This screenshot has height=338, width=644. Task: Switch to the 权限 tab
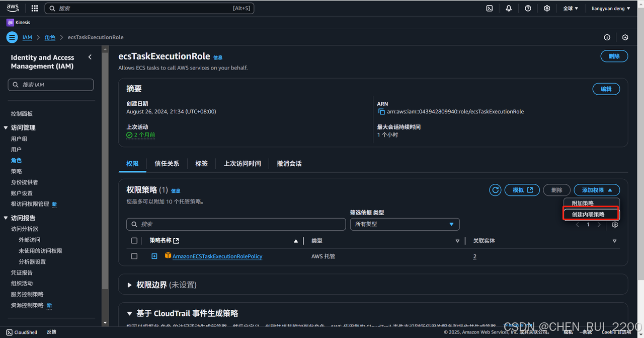(x=132, y=164)
